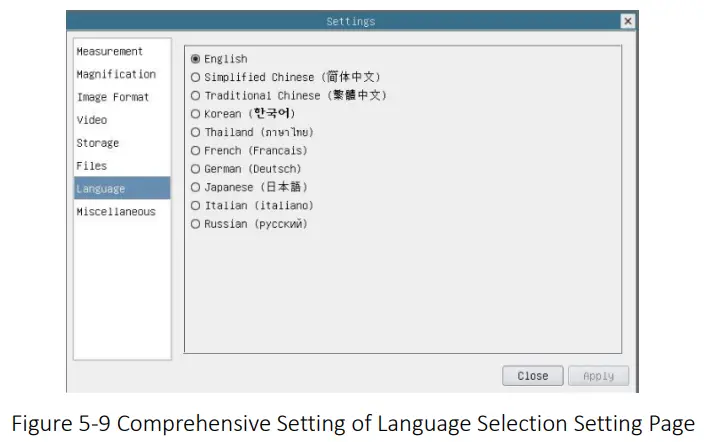Switch to the Files settings
Screen dimensions: 704x442
tap(92, 166)
